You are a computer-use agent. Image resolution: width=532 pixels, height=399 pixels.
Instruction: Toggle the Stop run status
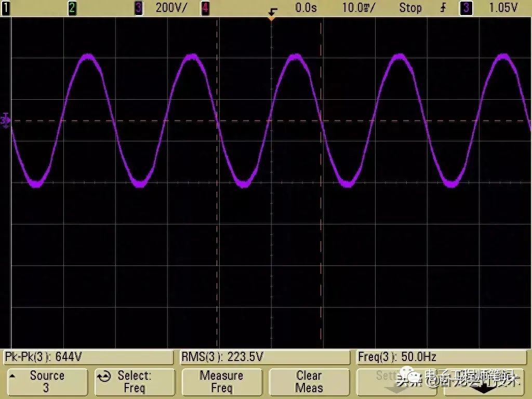pyautogui.click(x=410, y=8)
